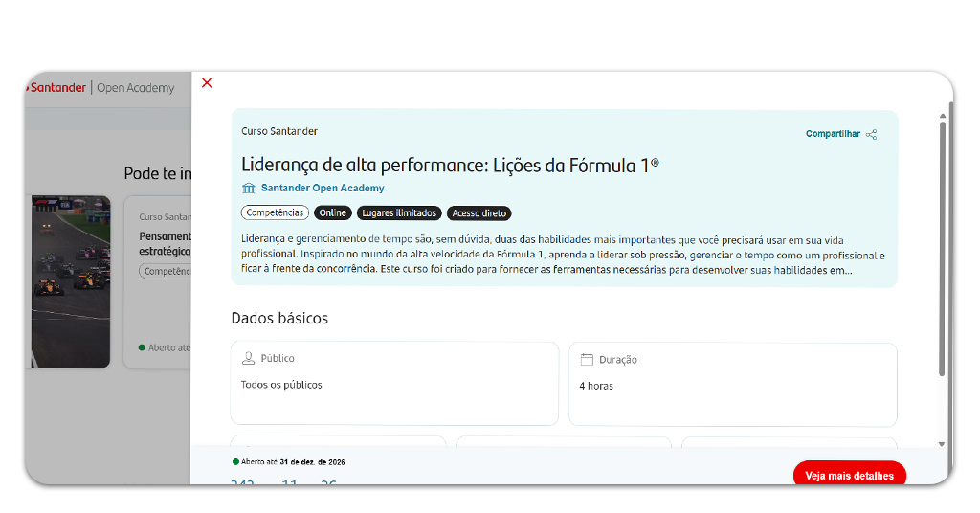Screen dimensions: 980x513
Task: Click the Santander logo in the header
Action: point(56,87)
